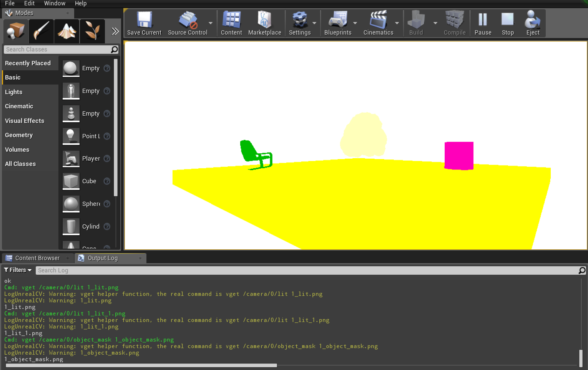Image resolution: width=588 pixels, height=370 pixels.
Task: Click the Search Classes field
Action: 58,49
